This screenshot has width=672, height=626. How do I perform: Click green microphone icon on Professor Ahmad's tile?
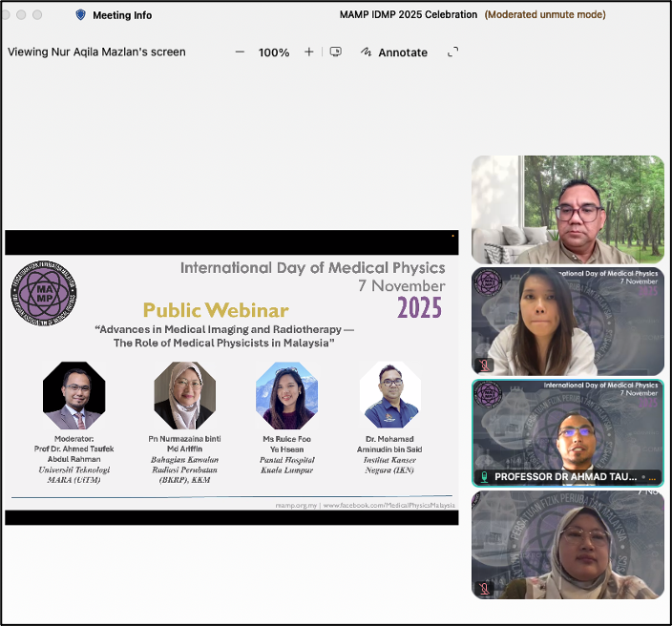click(x=485, y=476)
